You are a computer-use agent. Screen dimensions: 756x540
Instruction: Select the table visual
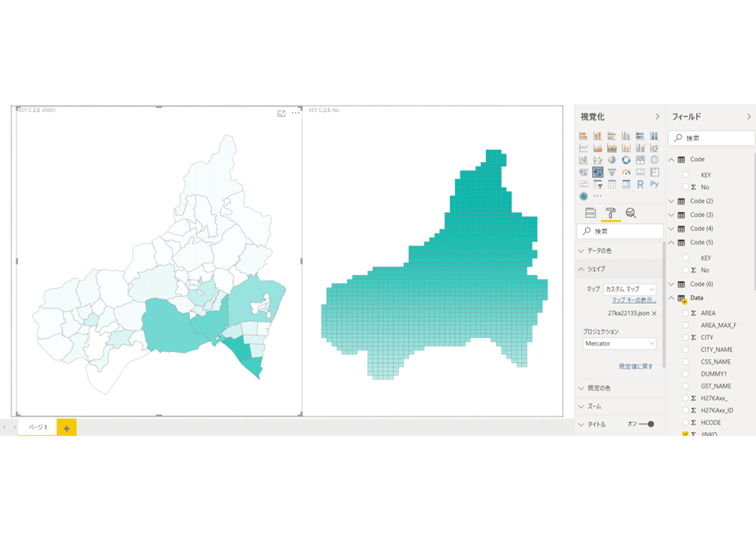612,184
